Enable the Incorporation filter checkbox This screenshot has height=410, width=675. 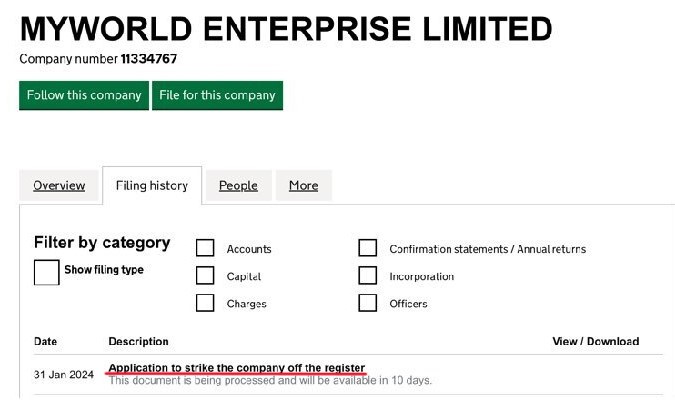[368, 276]
